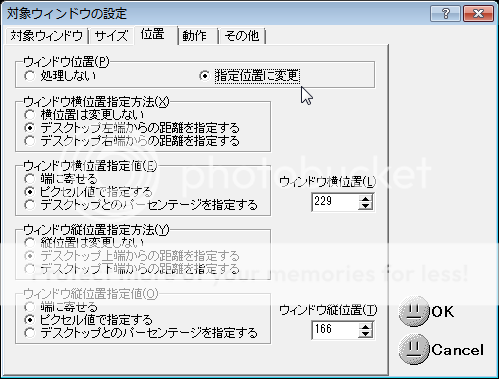Viewport: 499px width, 379px height.
Task: Click the ウィンドウ横位置 field showing 229
Action: 335,202
